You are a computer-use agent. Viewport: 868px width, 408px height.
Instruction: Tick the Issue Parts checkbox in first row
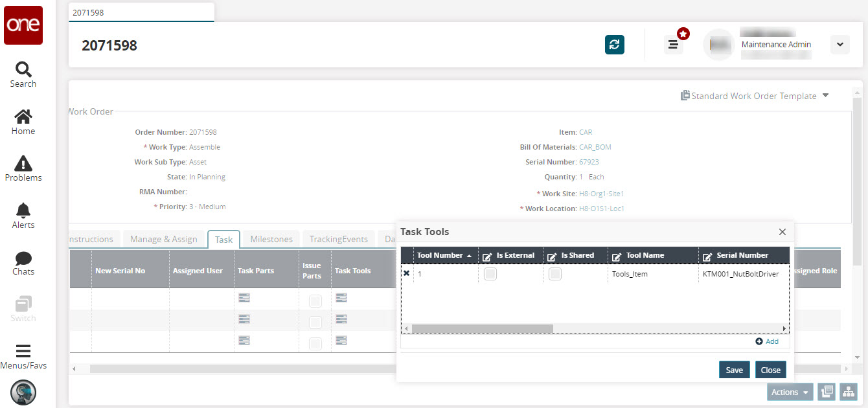click(x=315, y=300)
